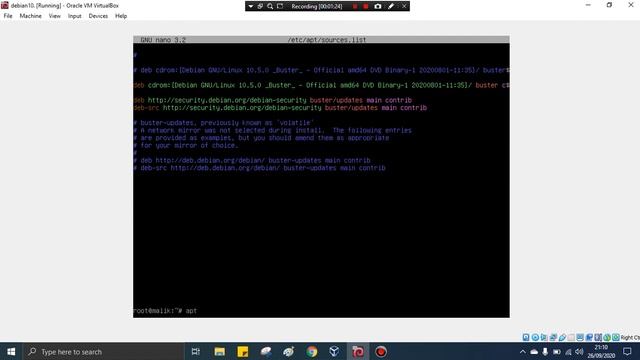Screen dimensions: 640x360
Task: Click the VirtualBox CPU status icon
Action: click(x=598, y=337)
